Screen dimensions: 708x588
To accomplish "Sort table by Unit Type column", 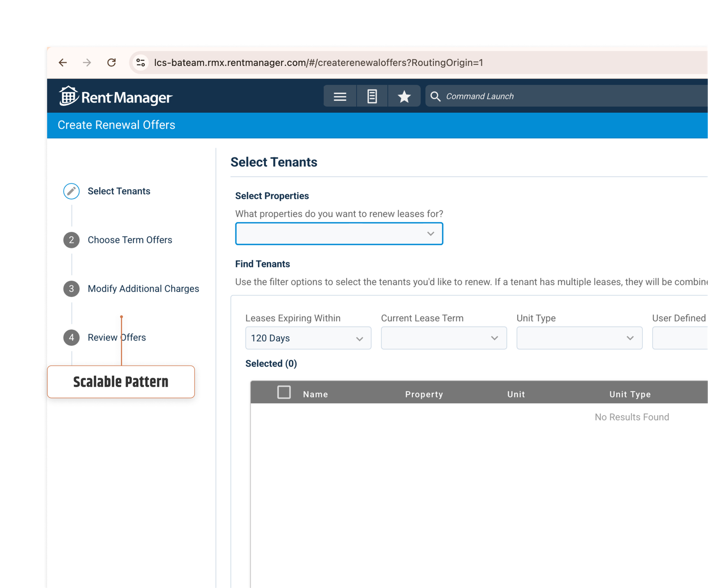I will tap(630, 394).
